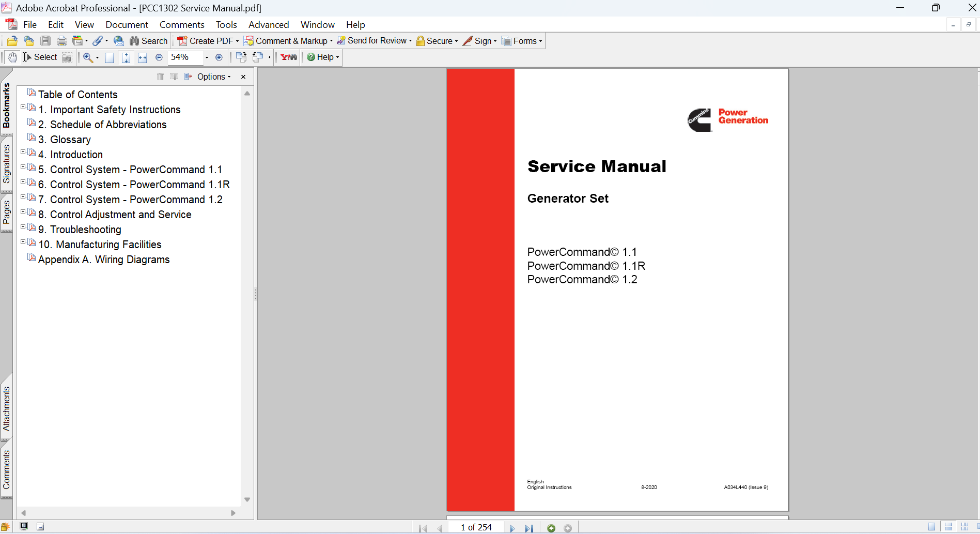Open the Edit menu
Image resolution: width=980 pixels, height=534 pixels.
[x=56, y=25]
